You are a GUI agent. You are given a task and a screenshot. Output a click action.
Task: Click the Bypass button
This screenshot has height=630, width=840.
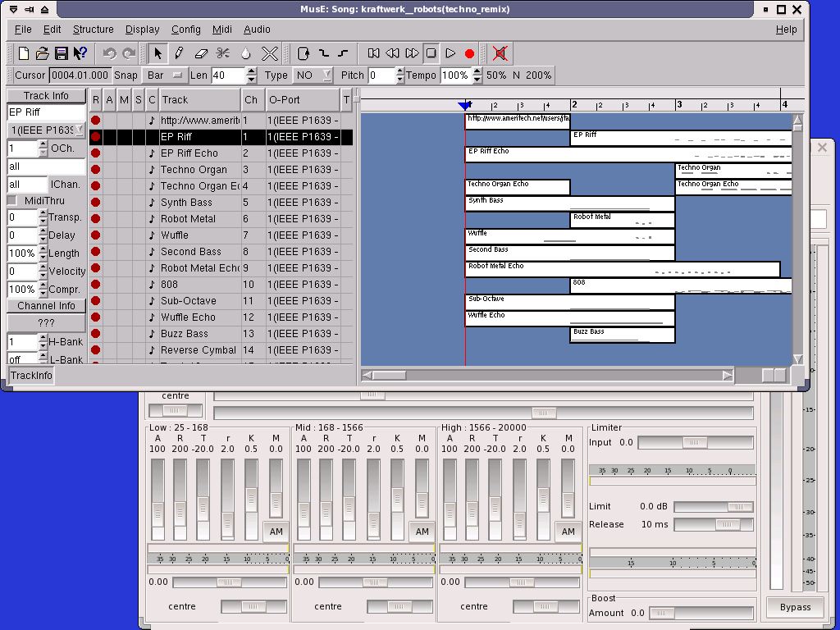tap(795, 608)
